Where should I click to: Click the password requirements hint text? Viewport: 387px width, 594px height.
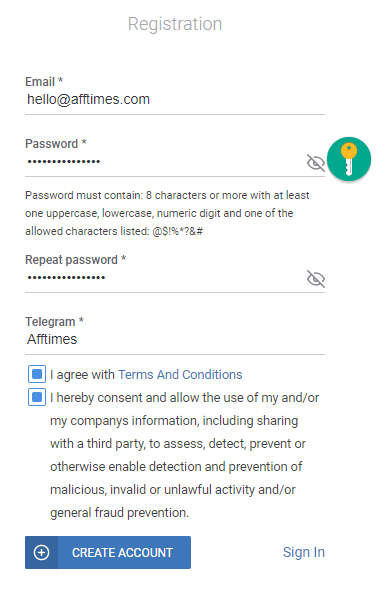167,213
